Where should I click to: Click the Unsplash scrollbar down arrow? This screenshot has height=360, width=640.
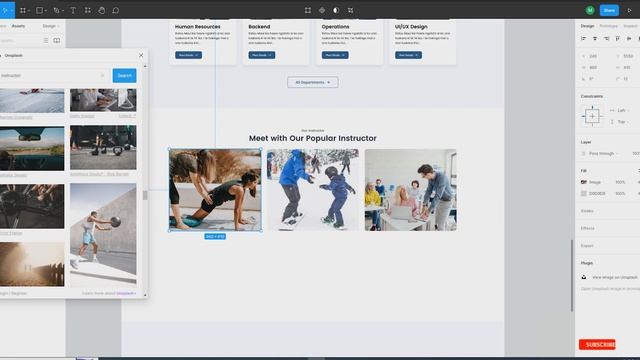click(145, 295)
